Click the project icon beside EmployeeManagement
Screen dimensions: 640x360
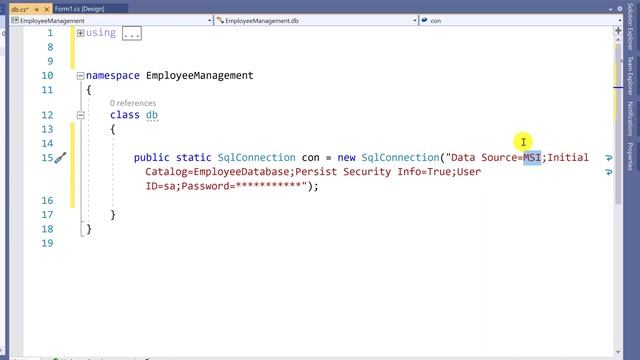pyautogui.click(x=15, y=20)
